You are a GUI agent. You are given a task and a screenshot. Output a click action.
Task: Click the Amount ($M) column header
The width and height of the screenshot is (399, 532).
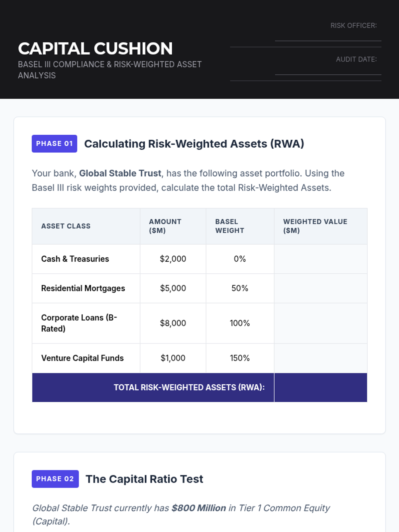pyautogui.click(x=165, y=226)
